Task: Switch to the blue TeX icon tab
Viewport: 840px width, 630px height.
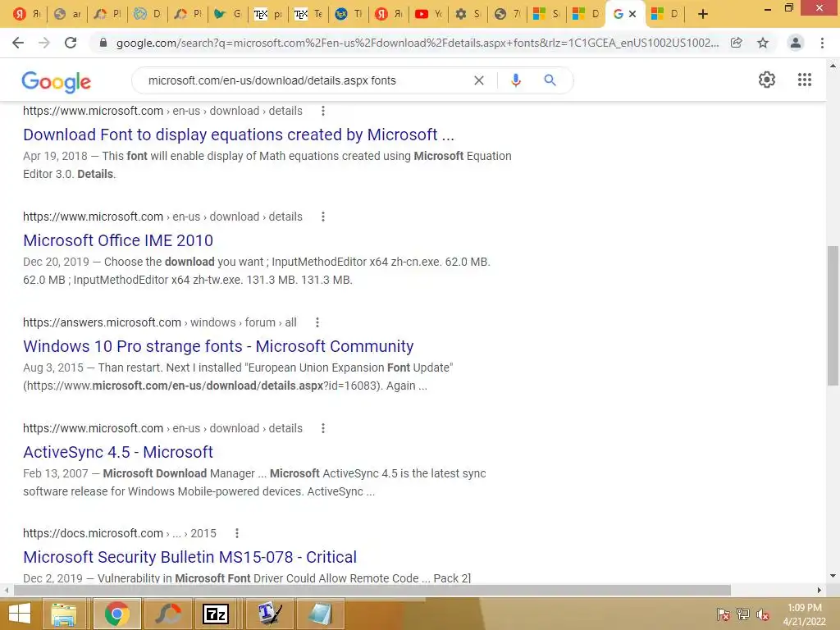Action: tap(348, 14)
